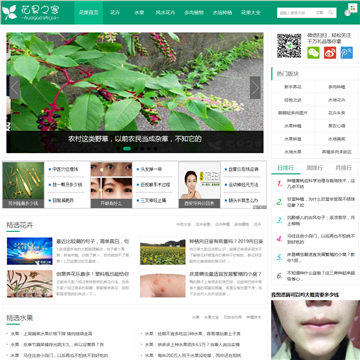360x360 pixels.
Task: Open 花果大全 navigation menu item
Action: [251, 13]
